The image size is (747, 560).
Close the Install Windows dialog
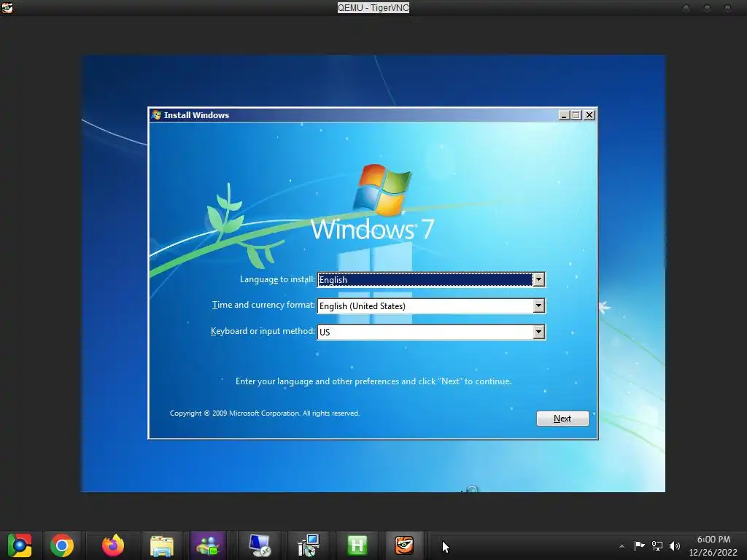point(589,115)
